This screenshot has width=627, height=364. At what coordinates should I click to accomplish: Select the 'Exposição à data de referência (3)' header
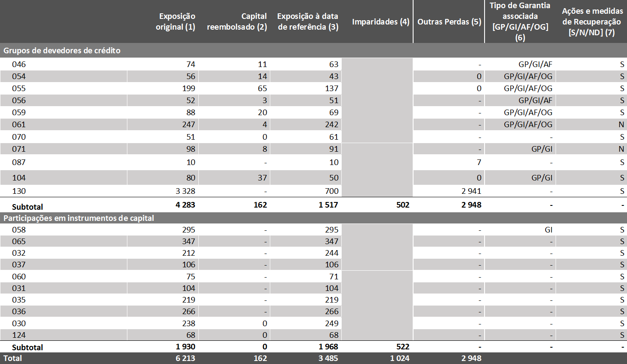(x=308, y=21)
